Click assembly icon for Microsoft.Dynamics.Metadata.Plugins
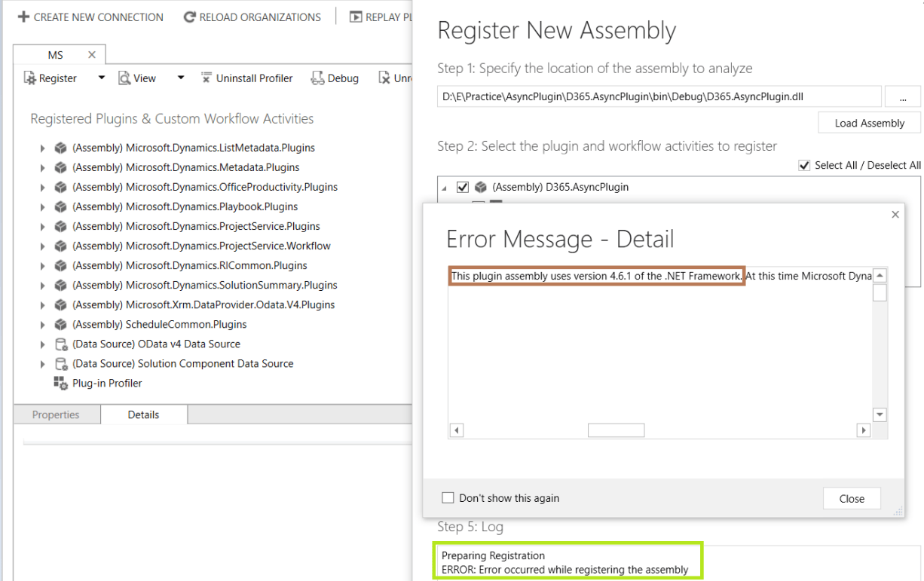The image size is (924, 581). tap(61, 167)
